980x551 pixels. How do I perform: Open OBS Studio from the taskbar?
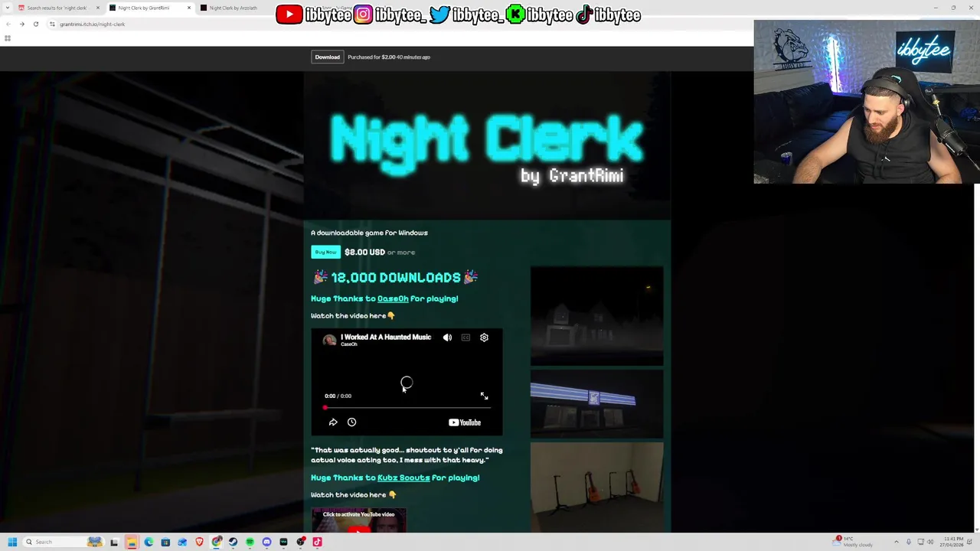(x=300, y=542)
